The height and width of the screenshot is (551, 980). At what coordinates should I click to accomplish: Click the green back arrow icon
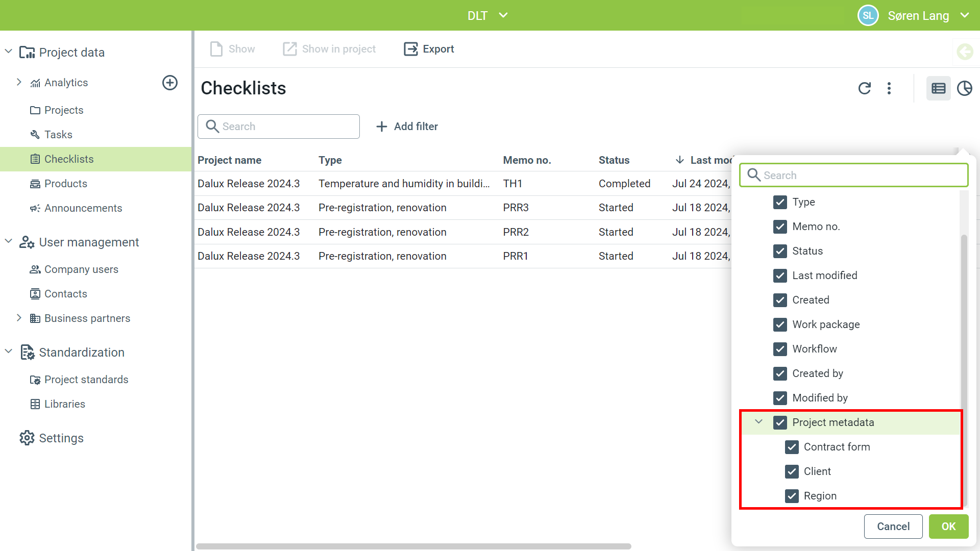pyautogui.click(x=965, y=52)
